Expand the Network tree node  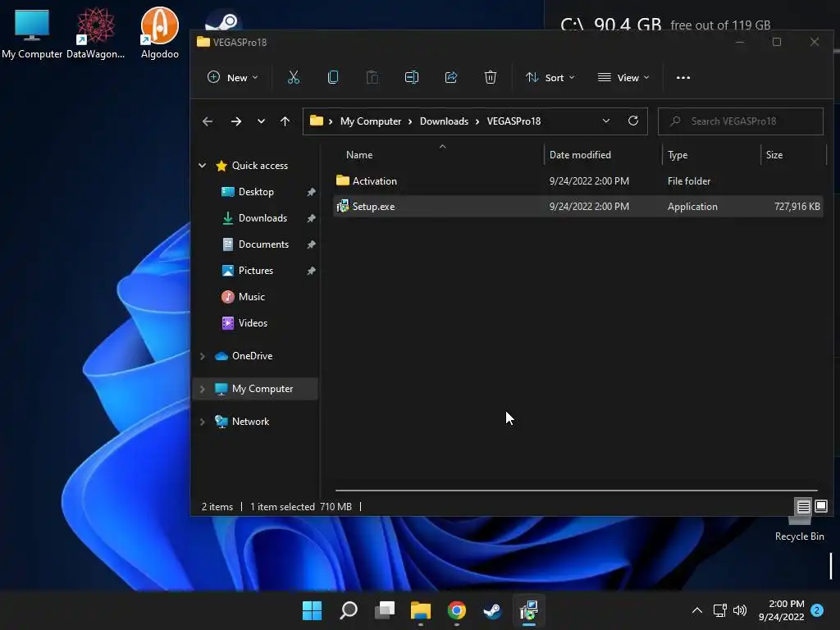[x=202, y=422]
